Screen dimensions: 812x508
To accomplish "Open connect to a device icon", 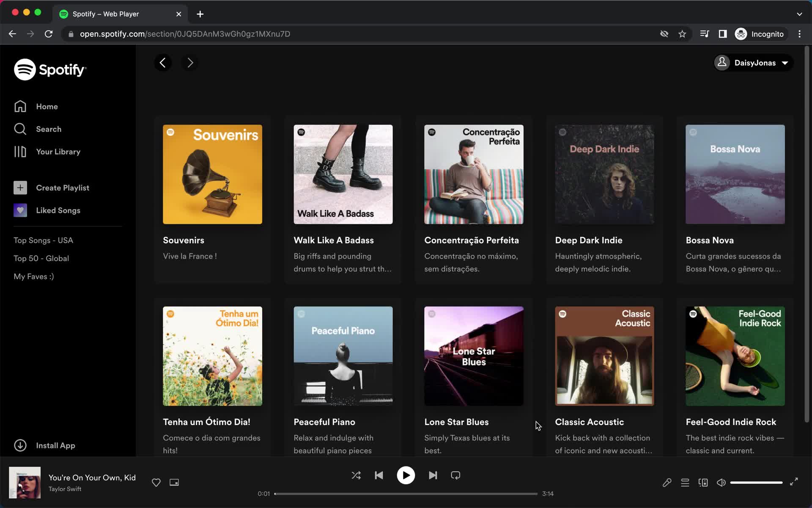I will pyautogui.click(x=703, y=482).
